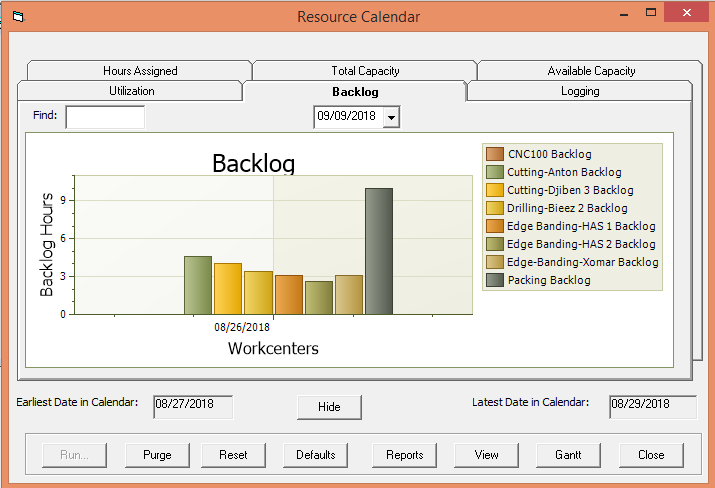Open the Gantt button
This screenshot has height=488, width=715.
coord(568,455)
